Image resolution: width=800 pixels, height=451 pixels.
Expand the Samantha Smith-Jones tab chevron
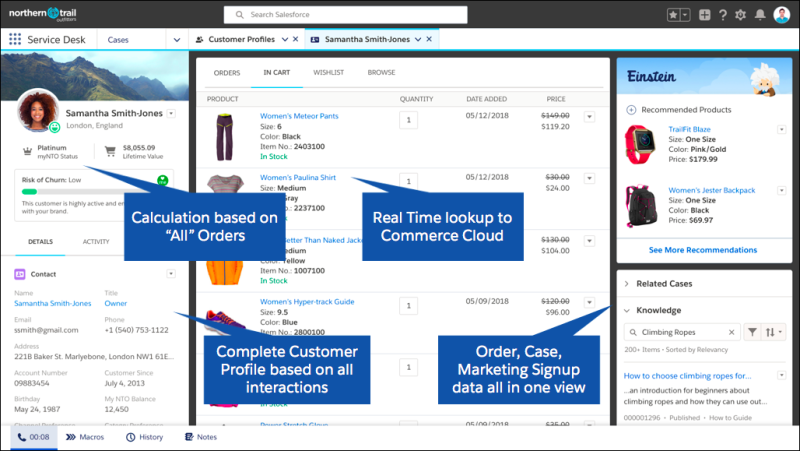click(418, 39)
